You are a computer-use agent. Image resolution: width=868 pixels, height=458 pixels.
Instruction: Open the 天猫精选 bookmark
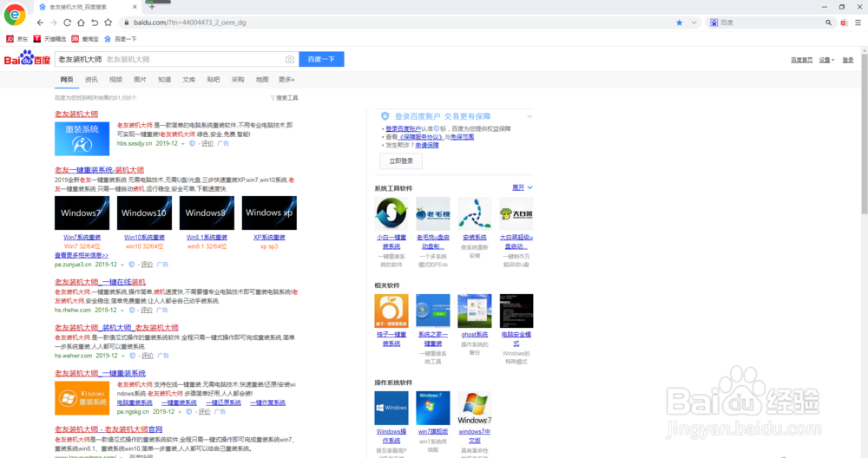(x=49, y=39)
